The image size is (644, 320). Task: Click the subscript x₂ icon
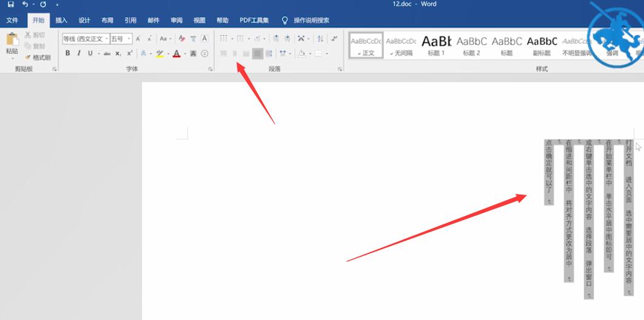coord(118,53)
